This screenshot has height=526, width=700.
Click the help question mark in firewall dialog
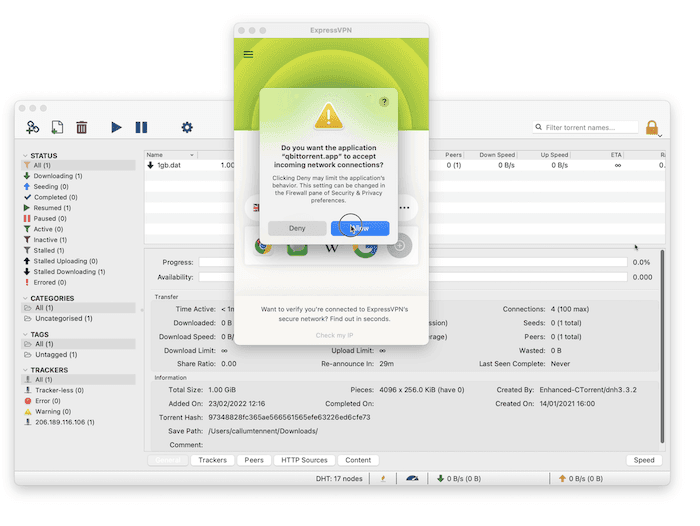point(384,102)
